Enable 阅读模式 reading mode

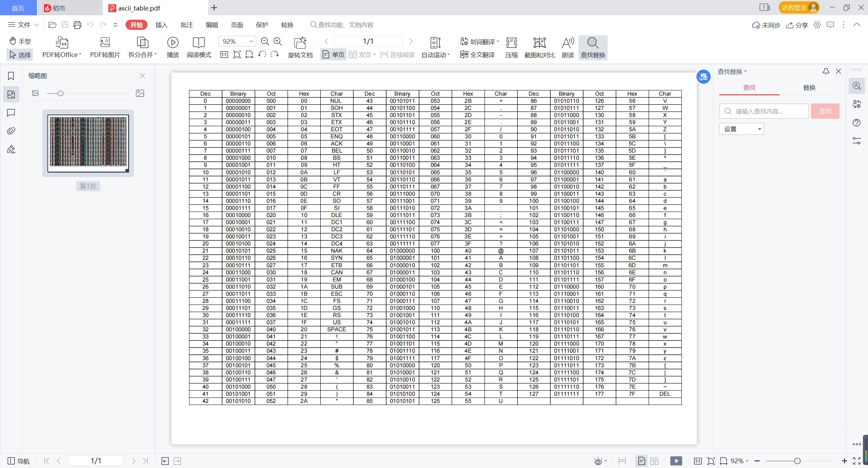pyautogui.click(x=199, y=43)
